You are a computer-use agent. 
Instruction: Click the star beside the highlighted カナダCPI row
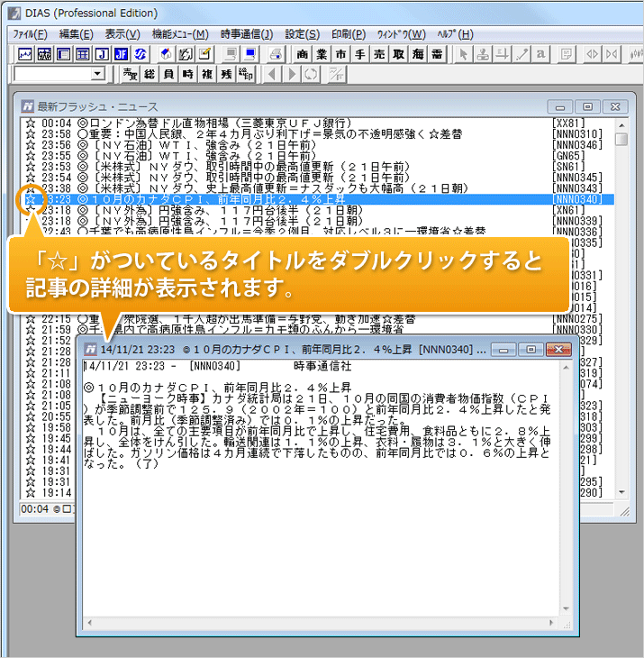click(x=31, y=198)
